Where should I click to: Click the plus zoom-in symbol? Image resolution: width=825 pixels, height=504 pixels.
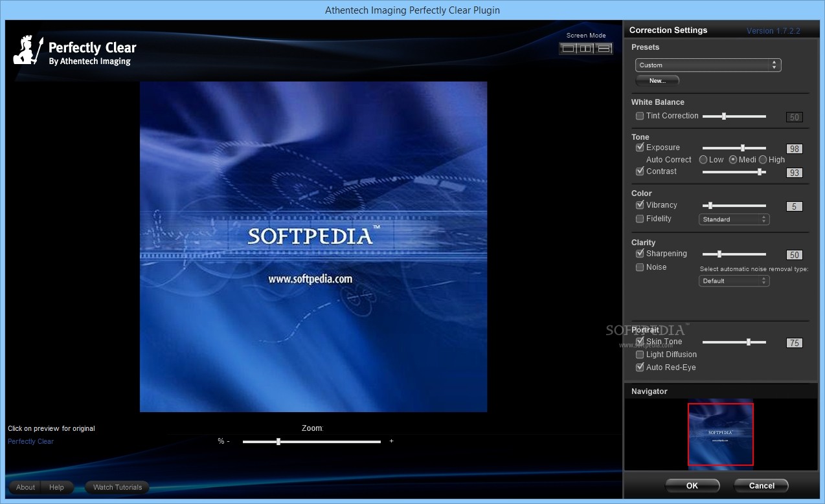click(391, 441)
